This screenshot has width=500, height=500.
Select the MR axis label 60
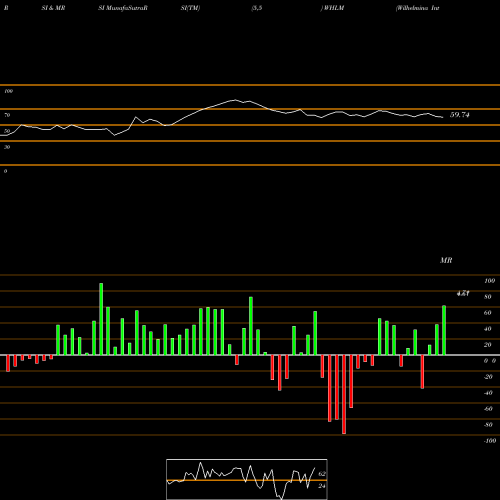pos(488,313)
